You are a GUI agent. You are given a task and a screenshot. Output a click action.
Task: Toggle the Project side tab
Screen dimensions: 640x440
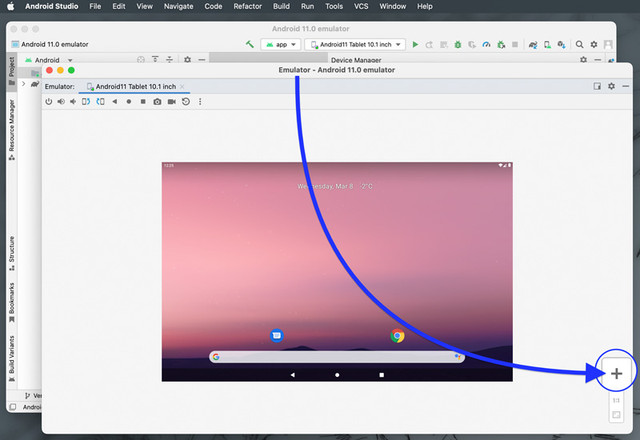(x=12, y=71)
